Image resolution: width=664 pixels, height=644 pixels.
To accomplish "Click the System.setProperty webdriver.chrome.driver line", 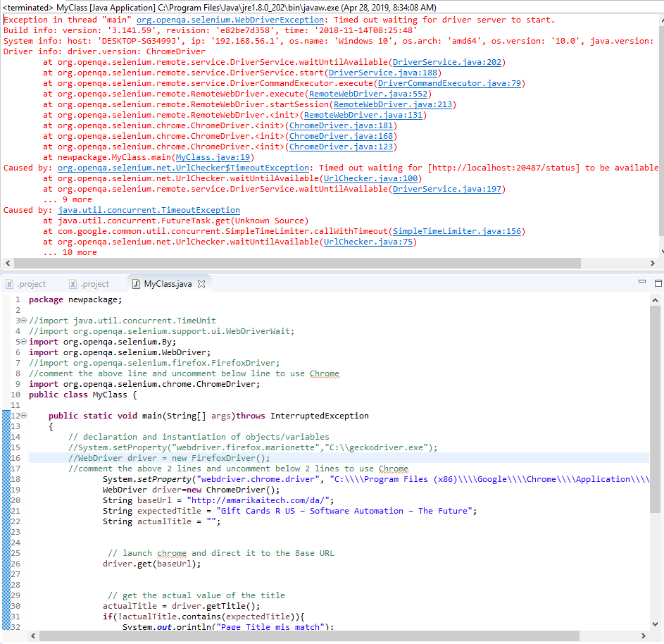I will click(x=375, y=479).
